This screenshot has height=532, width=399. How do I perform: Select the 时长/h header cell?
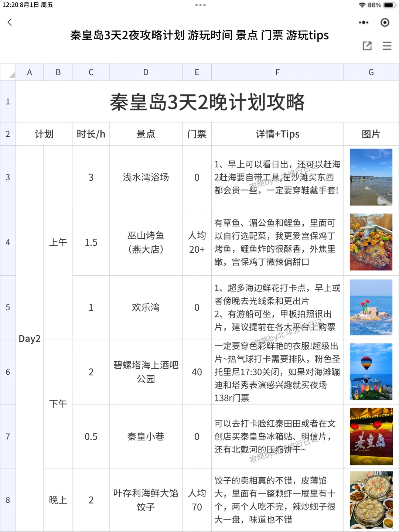(x=91, y=134)
